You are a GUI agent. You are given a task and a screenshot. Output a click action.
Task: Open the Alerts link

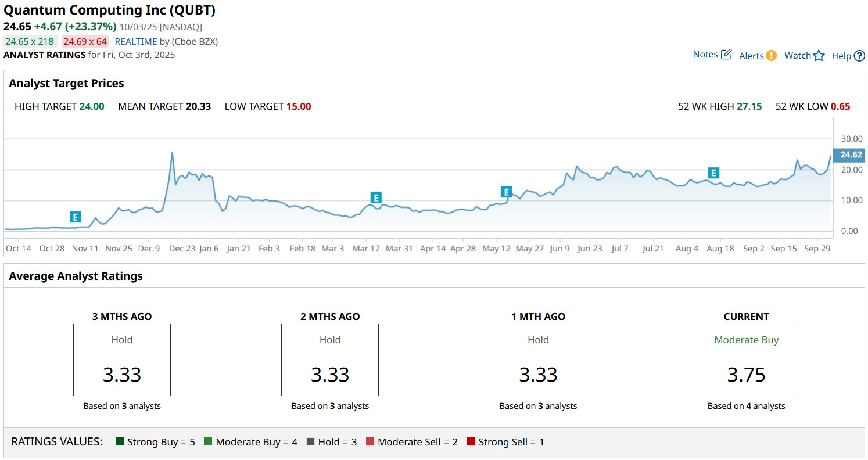[751, 56]
